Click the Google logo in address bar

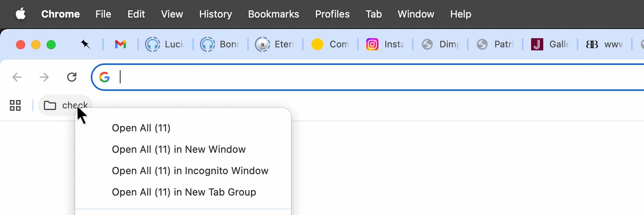tap(104, 77)
